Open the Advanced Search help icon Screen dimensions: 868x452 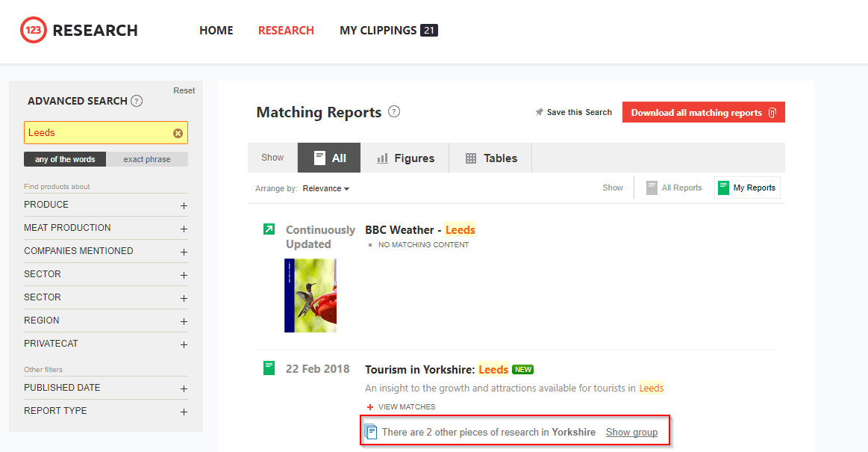pyautogui.click(x=137, y=101)
